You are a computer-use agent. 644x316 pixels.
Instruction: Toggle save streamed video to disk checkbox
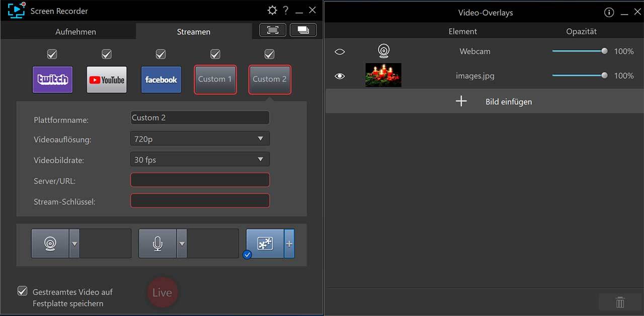23,291
